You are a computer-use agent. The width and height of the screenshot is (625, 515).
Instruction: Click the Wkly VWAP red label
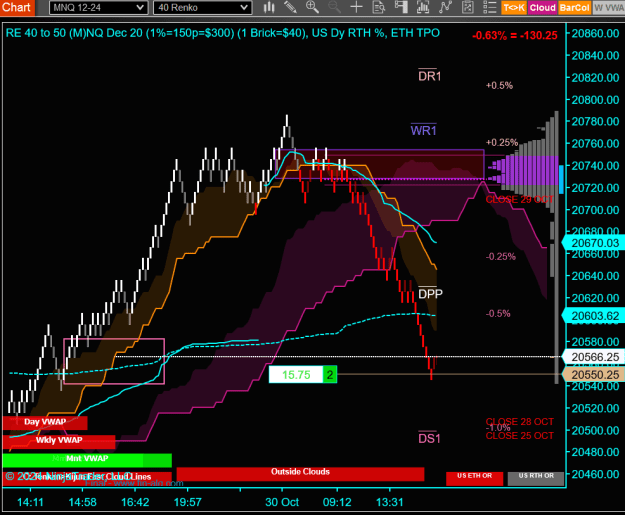click(59, 440)
